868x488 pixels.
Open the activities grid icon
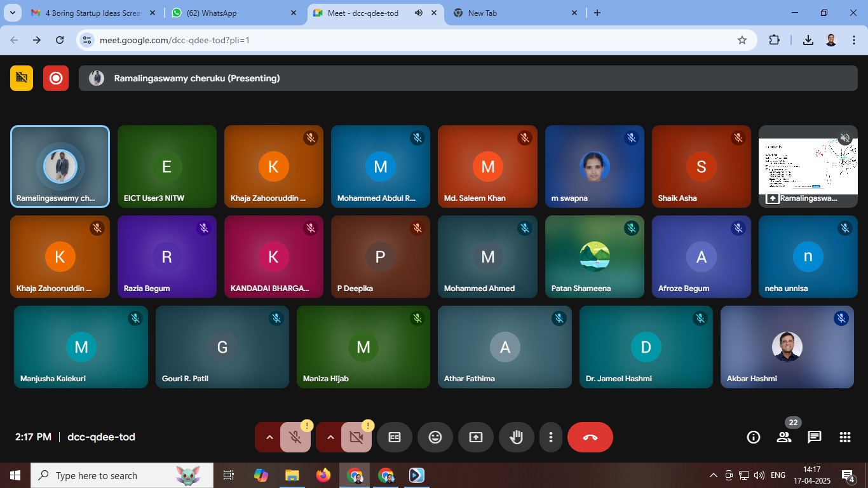pos(844,437)
